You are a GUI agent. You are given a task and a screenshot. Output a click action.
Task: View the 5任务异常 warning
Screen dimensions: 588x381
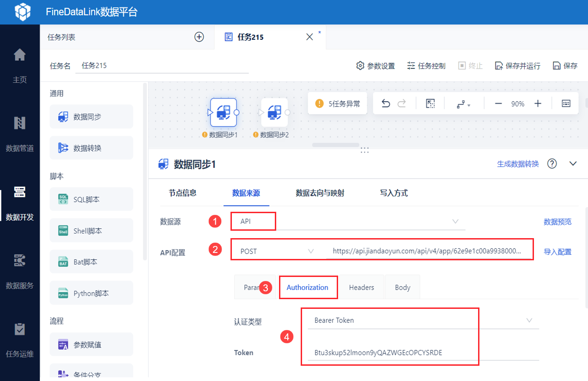tap(337, 104)
